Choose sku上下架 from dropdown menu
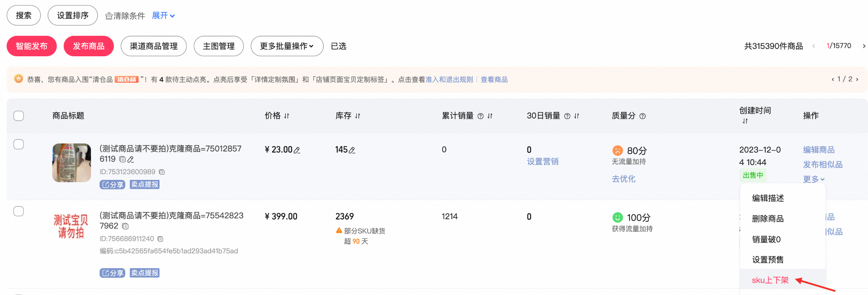This screenshot has width=868, height=295. coord(783,280)
